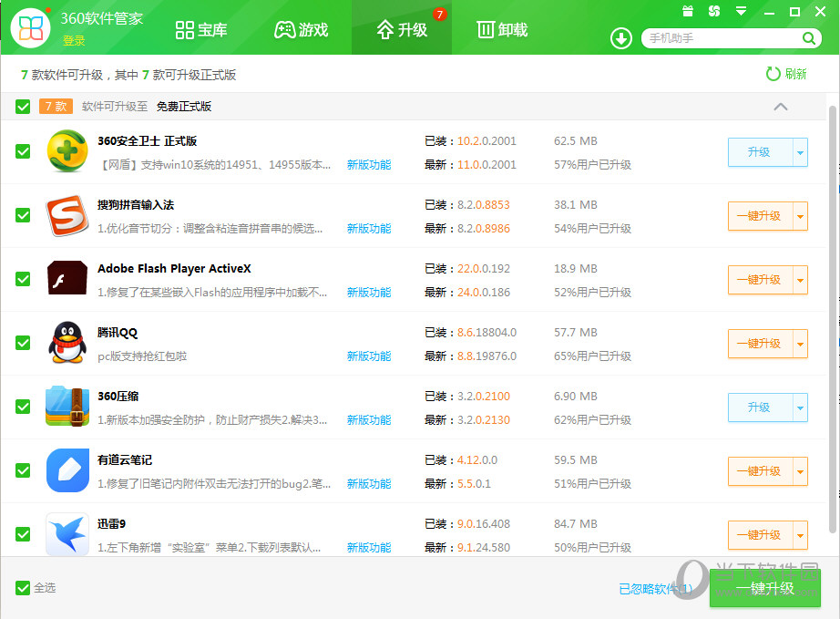Switch to the 宝库 tab

[201, 29]
